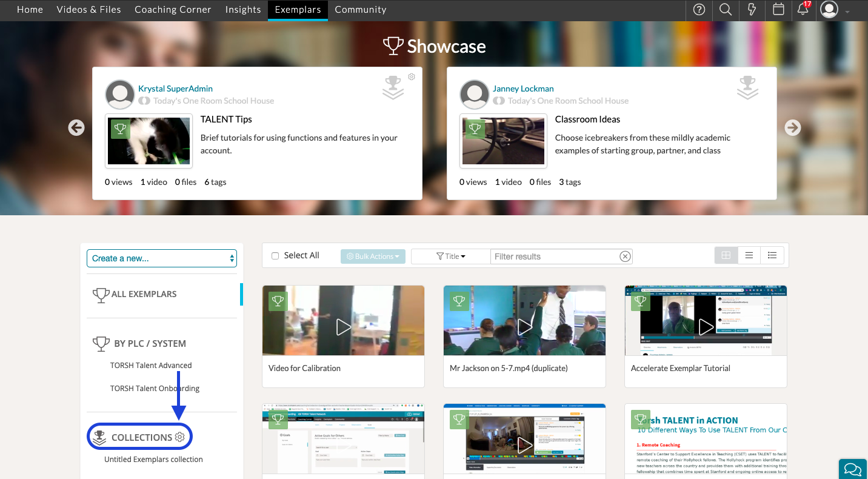Image resolution: width=868 pixels, height=479 pixels.
Task: Open the Bulk Actions dropdown
Action: coord(373,256)
